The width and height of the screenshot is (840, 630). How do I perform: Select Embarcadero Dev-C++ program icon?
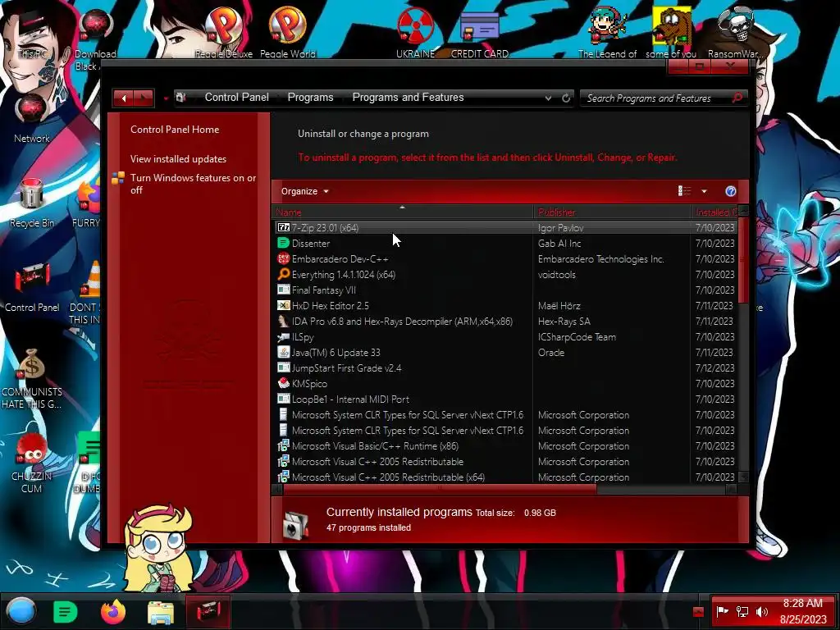(283, 258)
